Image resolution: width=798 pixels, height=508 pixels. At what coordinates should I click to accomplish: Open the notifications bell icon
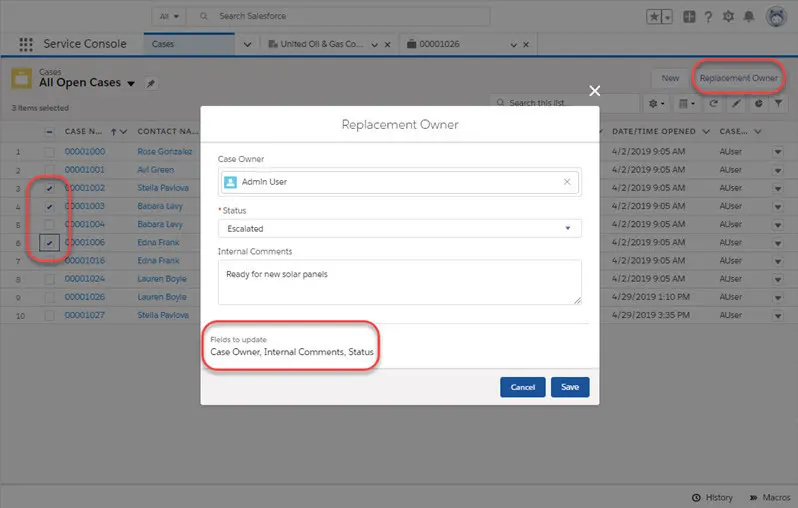point(749,17)
